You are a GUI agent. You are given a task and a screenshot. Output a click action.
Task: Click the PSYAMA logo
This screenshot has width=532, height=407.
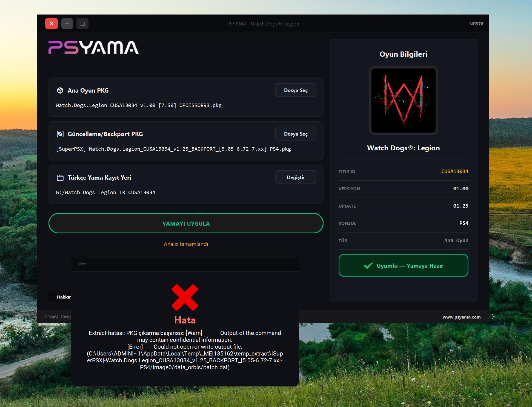pyautogui.click(x=94, y=47)
